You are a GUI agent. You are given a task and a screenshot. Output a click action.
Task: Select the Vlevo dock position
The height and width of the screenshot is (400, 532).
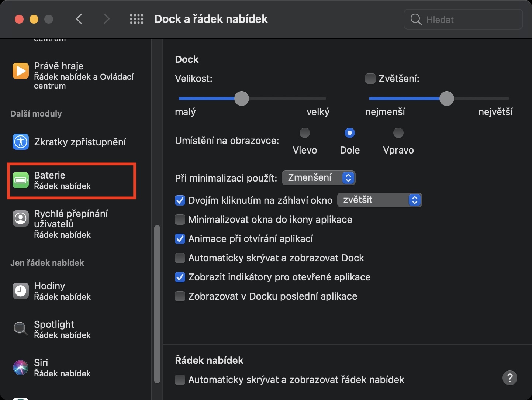coord(305,133)
